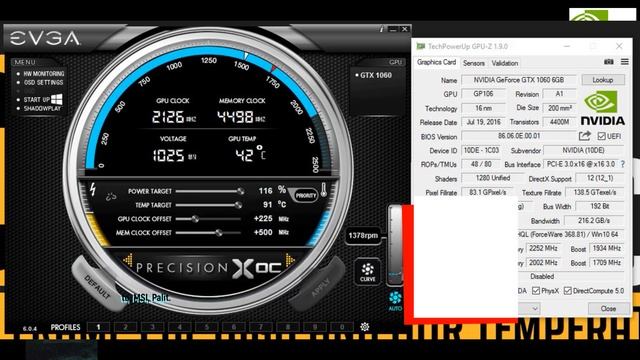Select profile slot 0
Image resolution: width=640 pixels, height=360 pixels.
(x=342, y=327)
